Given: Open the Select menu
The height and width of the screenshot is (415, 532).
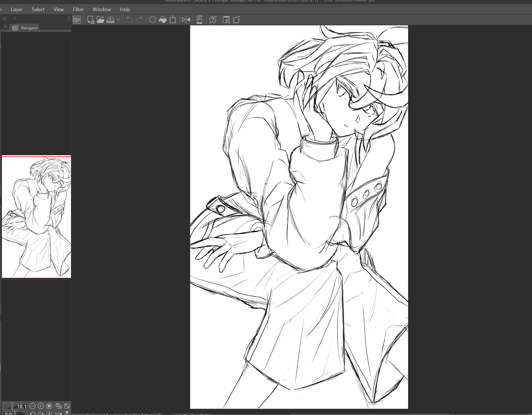Looking at the screenshot, I should click(x=38, y=9).
